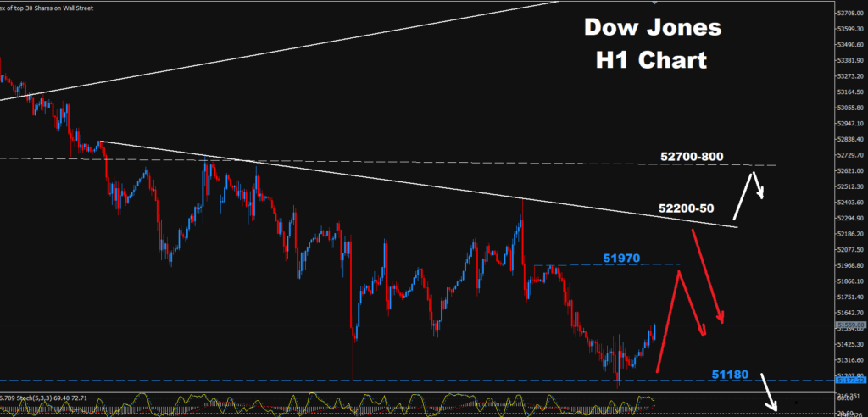Viewport: 868px width, 417px height.
Task: Click the 52512.30 price axis value
Action: click(851, 186)
